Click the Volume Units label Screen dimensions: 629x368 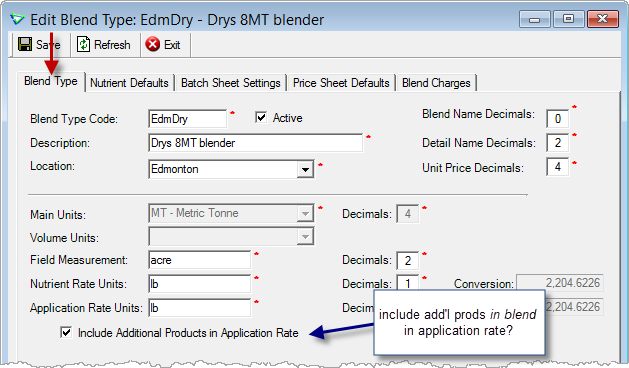(64, 238)
